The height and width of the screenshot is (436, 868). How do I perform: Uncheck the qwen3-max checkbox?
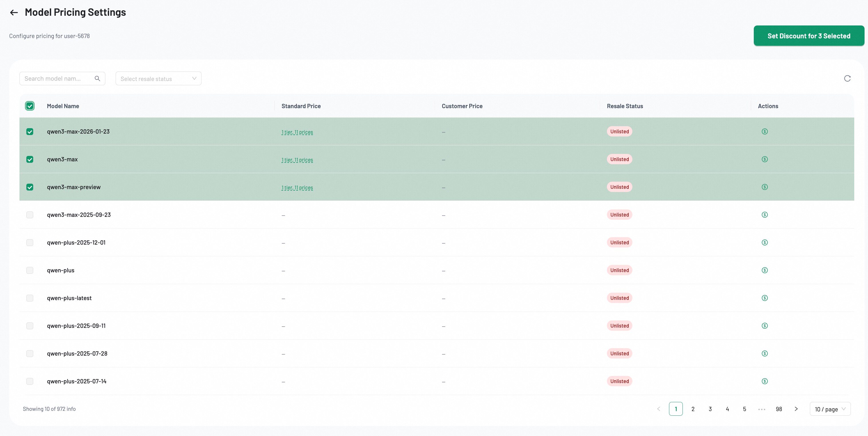point(30,160)
